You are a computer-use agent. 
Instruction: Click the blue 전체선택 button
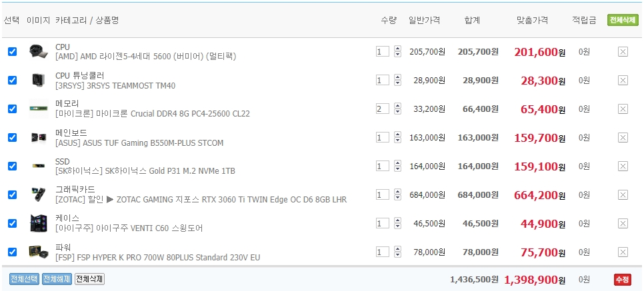point(24,279)
